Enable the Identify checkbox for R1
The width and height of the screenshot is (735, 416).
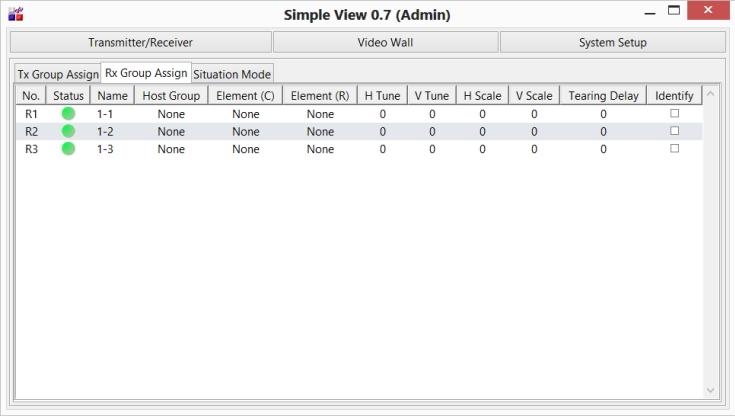tap(674, 114)
